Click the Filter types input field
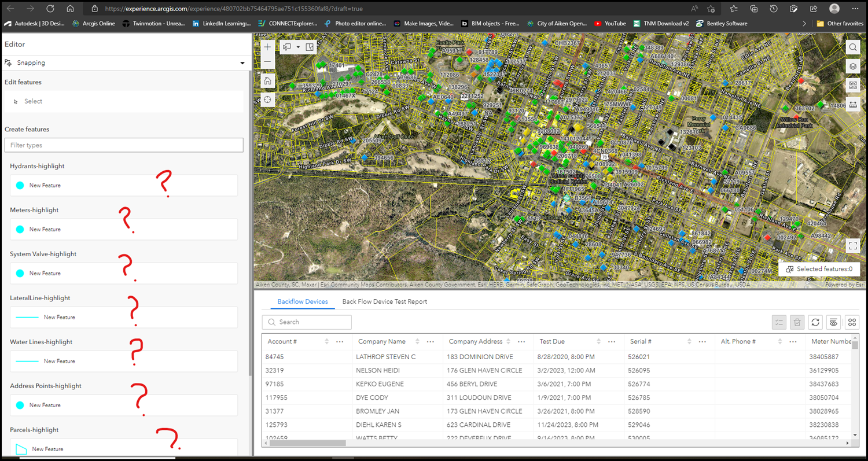This screenshot has width=868, height=461. [123, 145]
